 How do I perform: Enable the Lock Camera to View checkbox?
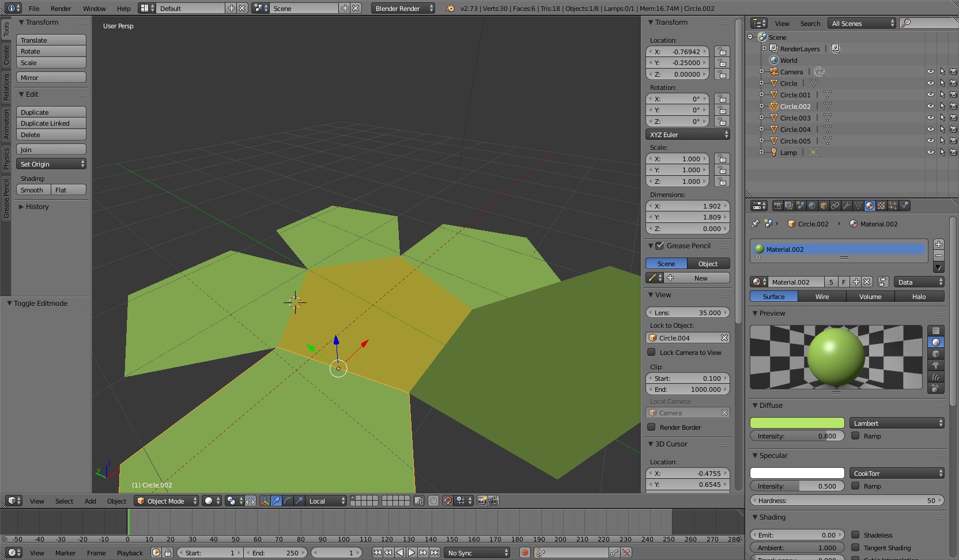click(x=651, y=352)
